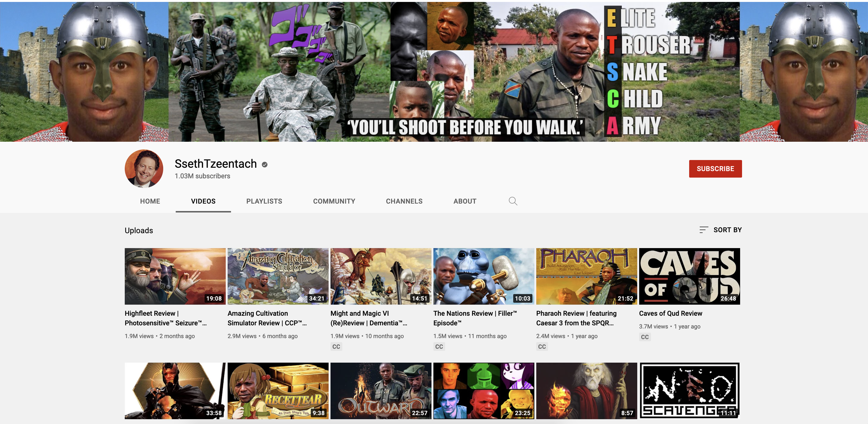The height and width of the screenshot is (424, 868).
Task: Click the channel search magnifier icon
Action: pyautogui.click(x=513, y=201)
